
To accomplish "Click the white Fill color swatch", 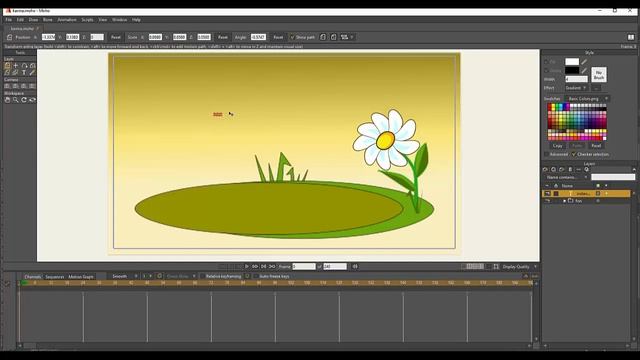I will [572, 62].
